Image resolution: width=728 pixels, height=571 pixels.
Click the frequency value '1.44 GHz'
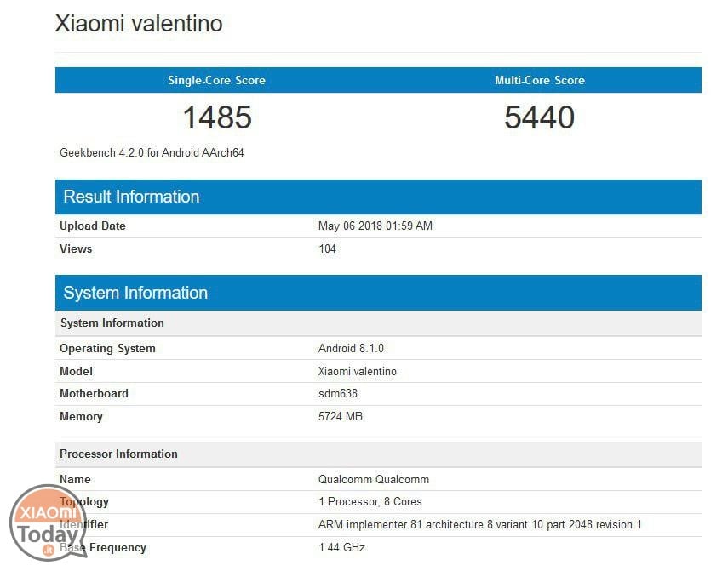coord(341,548)
